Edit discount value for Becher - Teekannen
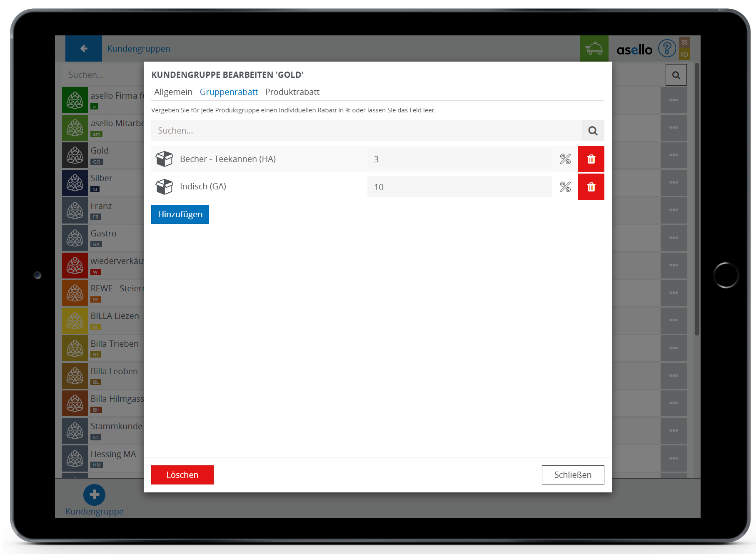Screen dimensions: 756x554 pos(459,159)
